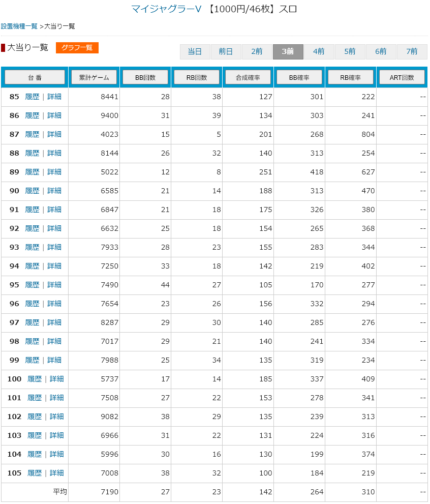The height and width of the screenshot is (504, 430).
Task: Click average 累計ゲーム value 7190
Action: [109, 491]
